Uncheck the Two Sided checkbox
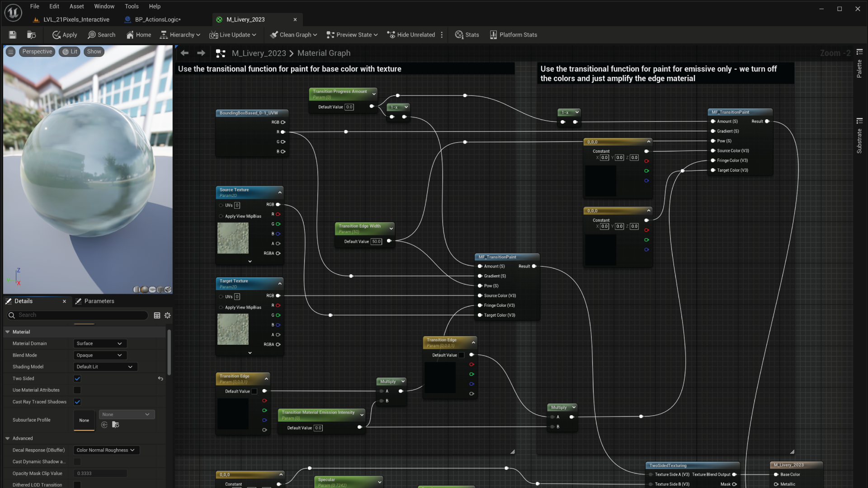Screen dimensions: 868x488 (77, 379)
